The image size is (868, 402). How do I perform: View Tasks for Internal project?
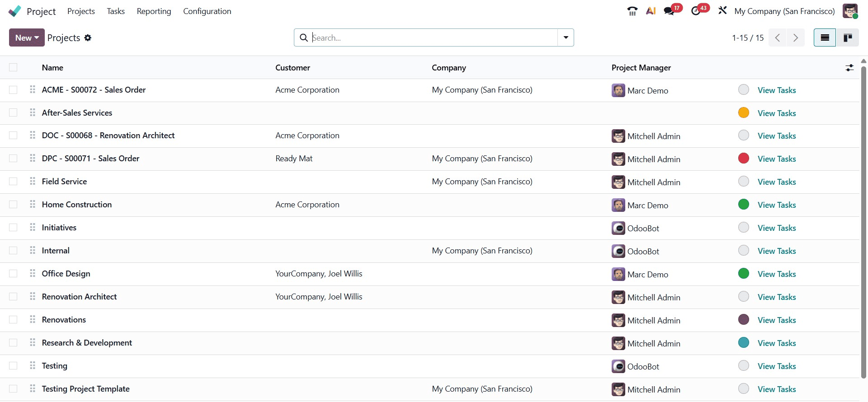[777, 251]
